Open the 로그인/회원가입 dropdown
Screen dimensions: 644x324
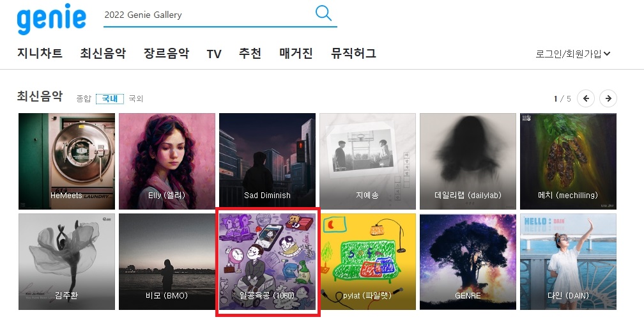[572, 54]
